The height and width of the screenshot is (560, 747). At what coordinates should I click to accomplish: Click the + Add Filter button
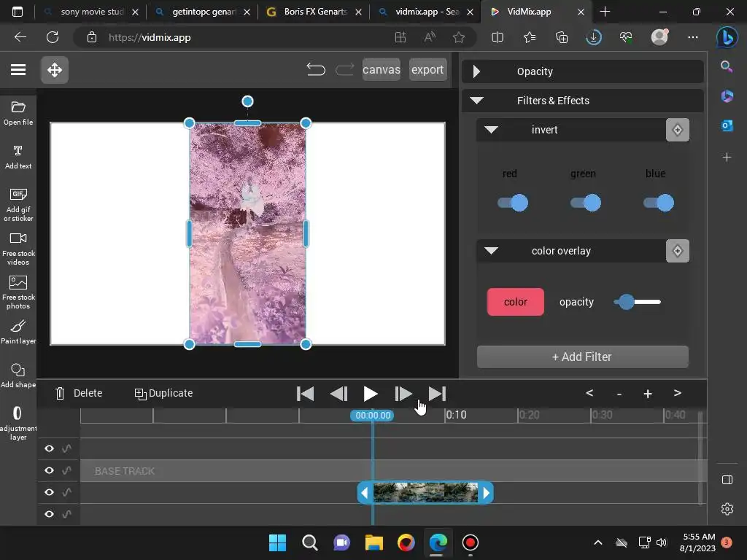point(582,357)
